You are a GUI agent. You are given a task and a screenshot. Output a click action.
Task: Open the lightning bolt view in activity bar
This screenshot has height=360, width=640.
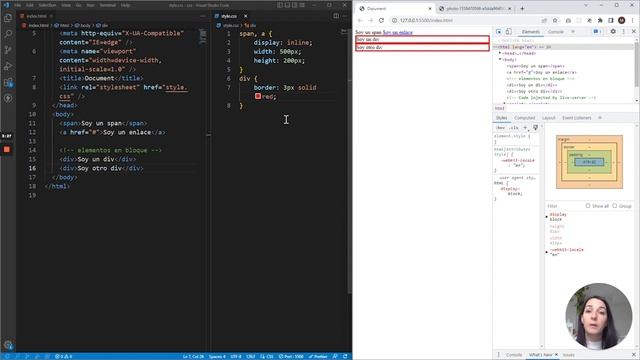click(x=8, y=98)
